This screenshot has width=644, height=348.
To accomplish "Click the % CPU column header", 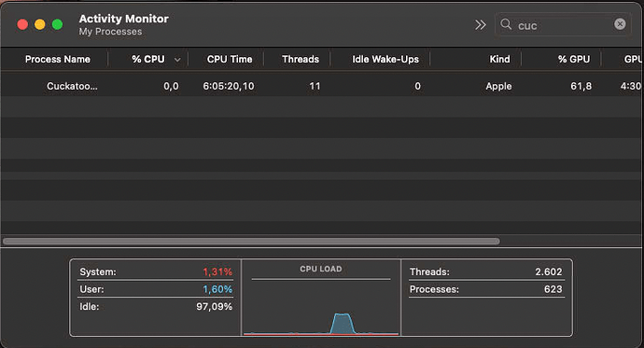I will click(x=148, y=60).
